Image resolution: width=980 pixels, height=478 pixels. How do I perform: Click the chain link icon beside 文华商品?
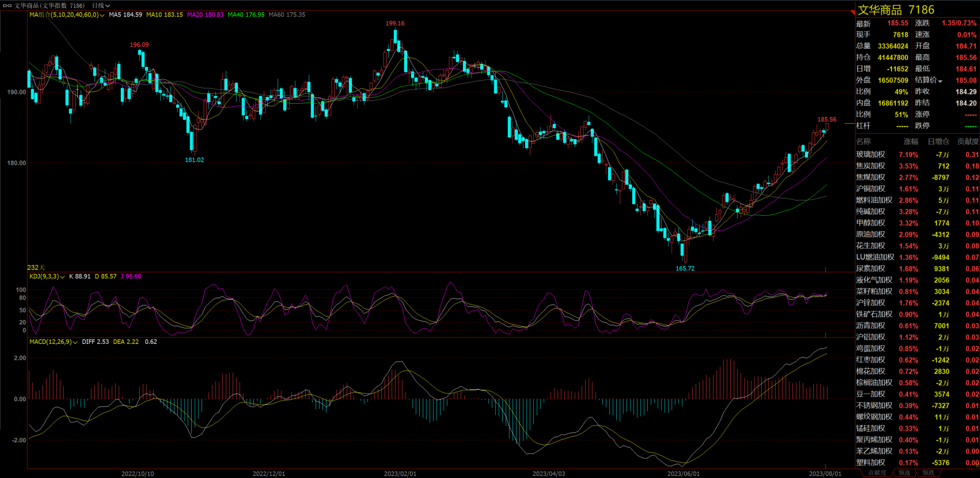click(x=7, y=6)
